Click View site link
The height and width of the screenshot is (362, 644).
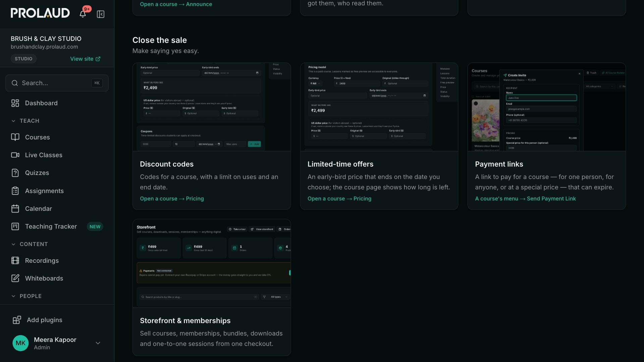[x=85, y=59]
